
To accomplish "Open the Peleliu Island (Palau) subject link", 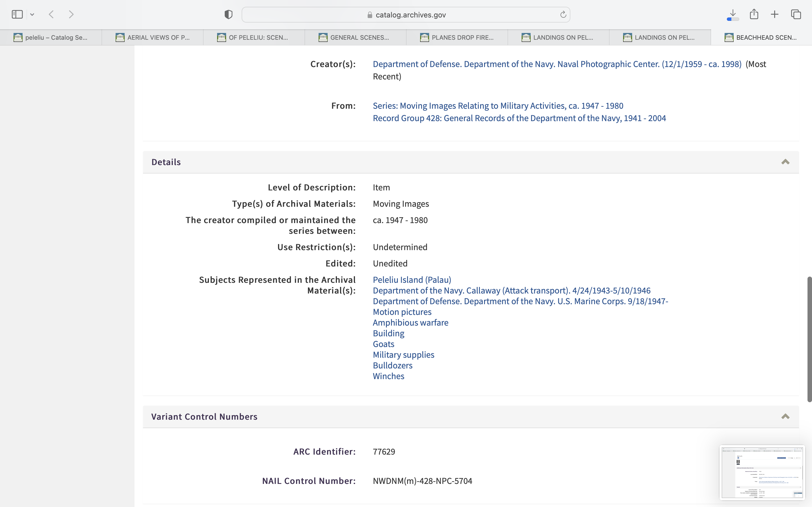I will [x=412, y=280].
